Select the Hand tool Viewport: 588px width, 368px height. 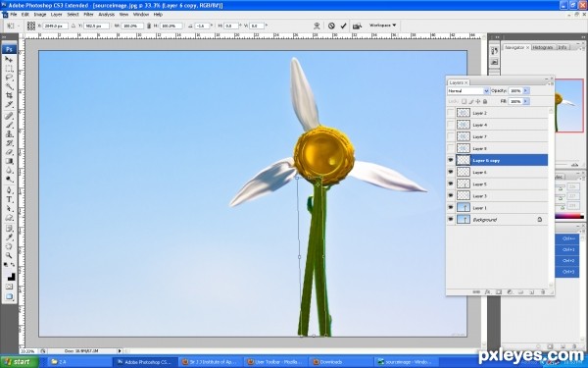(x=9, y=246)
